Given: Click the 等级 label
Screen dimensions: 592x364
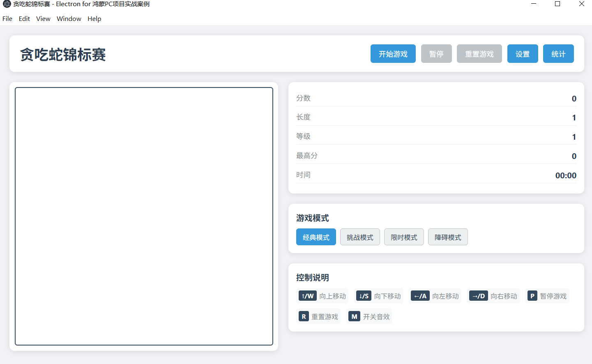Looking at the screenshot, I should coord(303,136).
